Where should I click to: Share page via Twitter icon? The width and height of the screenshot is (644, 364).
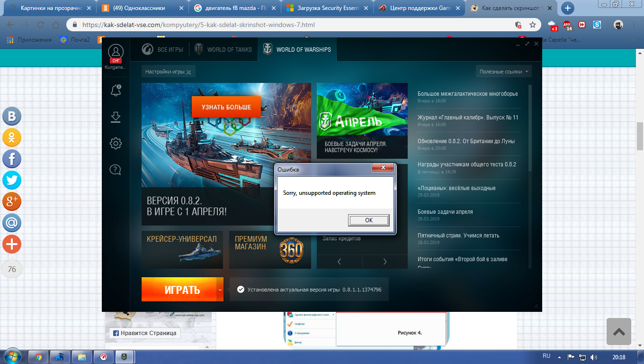click(12, 181)
